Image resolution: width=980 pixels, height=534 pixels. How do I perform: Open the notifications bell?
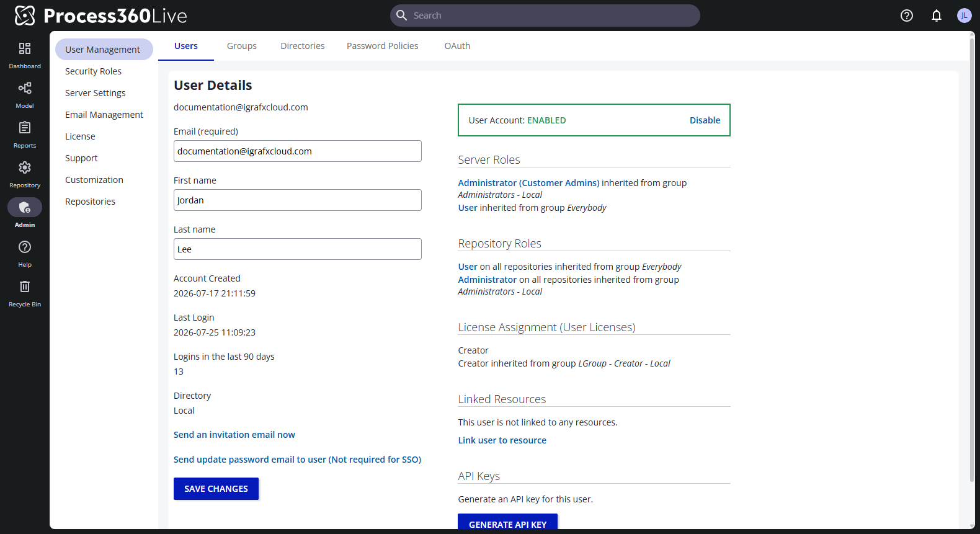(937, 16)
